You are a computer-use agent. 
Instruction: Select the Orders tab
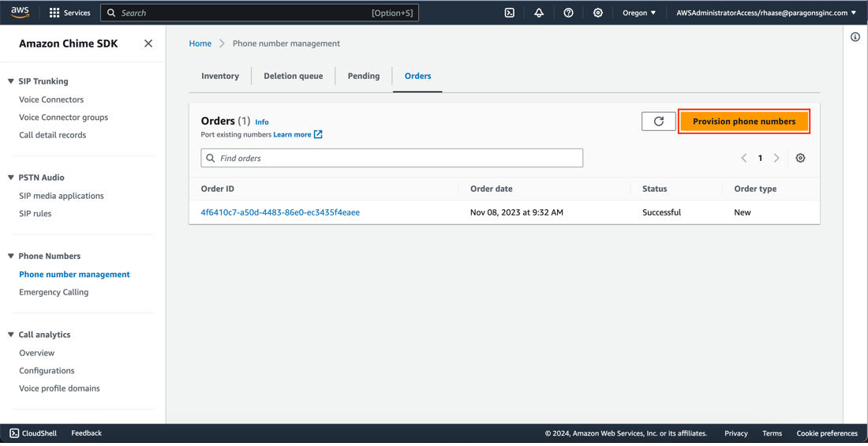pyautogui.click(x=418, y=76)
